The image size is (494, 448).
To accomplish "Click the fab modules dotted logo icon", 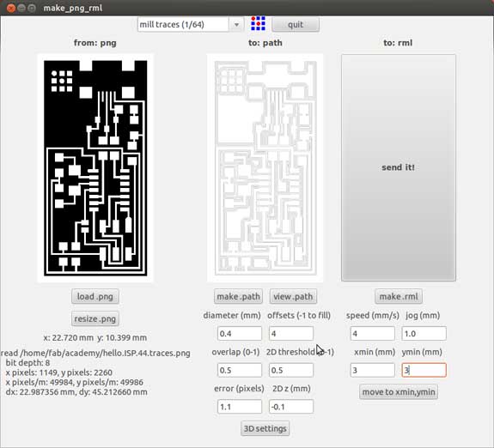I will 258,24.
